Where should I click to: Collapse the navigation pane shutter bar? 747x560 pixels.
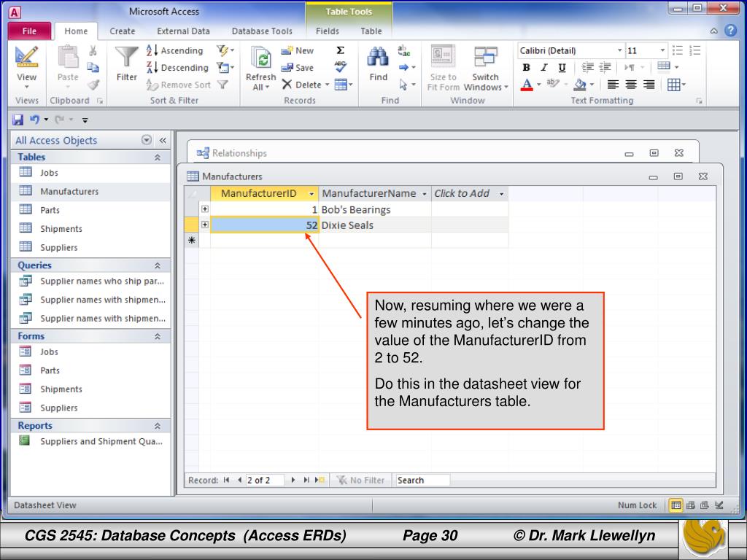tap(163, 141)
